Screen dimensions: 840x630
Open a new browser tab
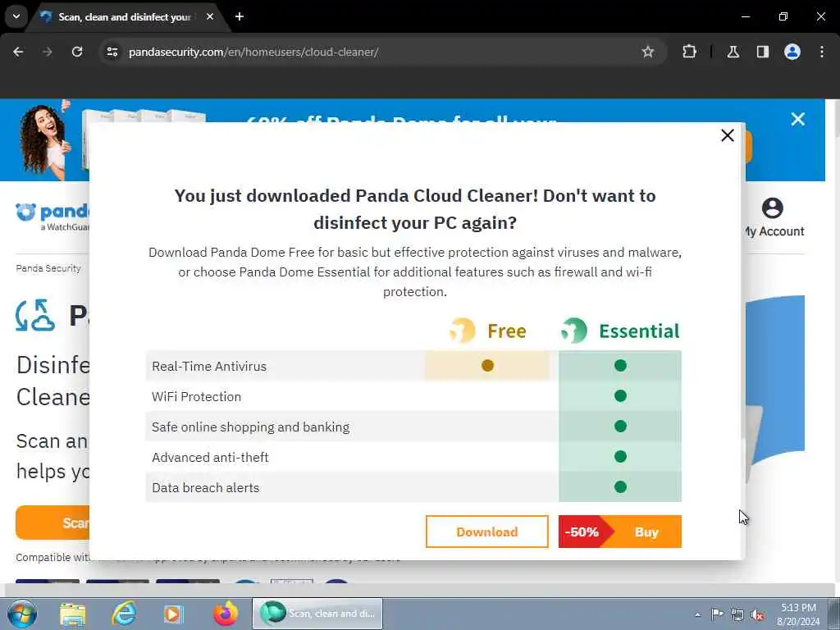(240, 16)
